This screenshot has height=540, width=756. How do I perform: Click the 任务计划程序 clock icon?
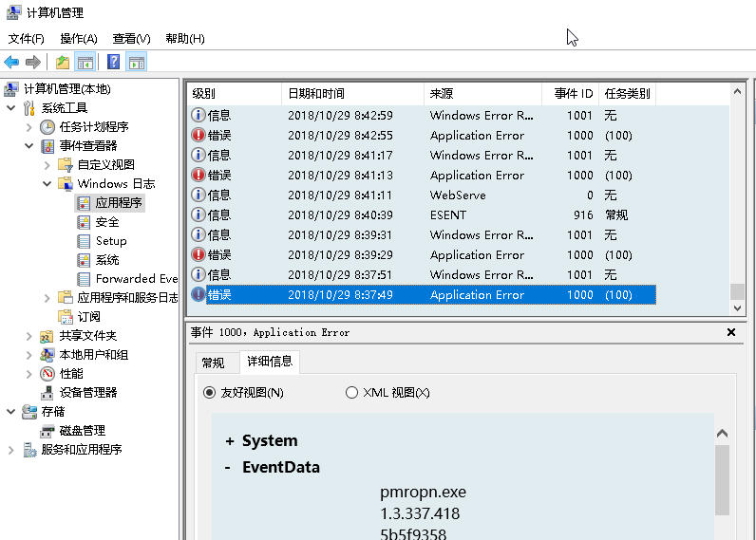47,127
